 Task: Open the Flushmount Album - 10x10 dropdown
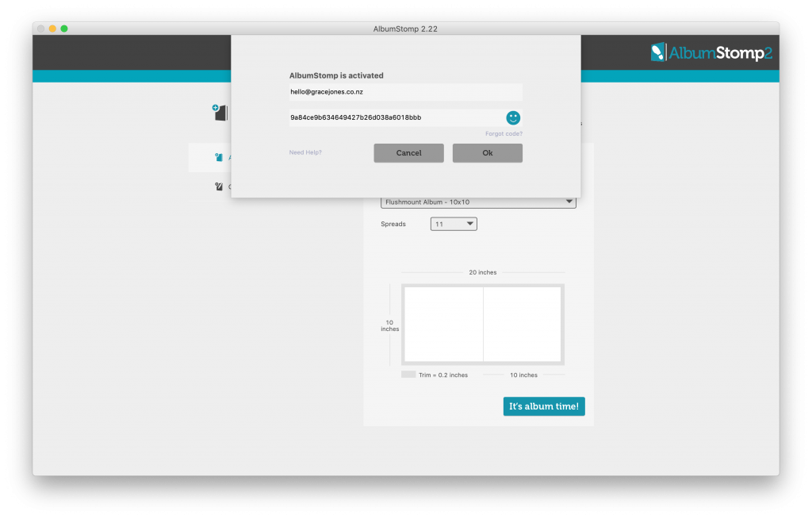pyautogui.click(x=478, y=202)
